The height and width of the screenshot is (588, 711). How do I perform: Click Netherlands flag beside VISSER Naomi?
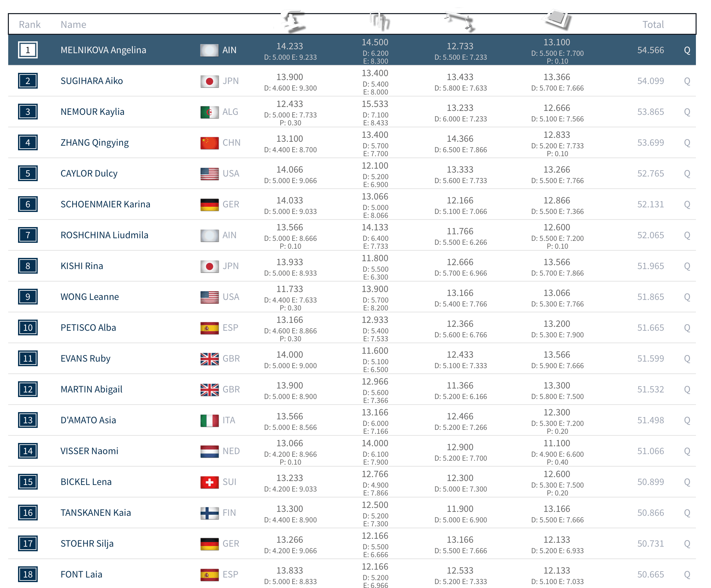(x=209, y=451)
